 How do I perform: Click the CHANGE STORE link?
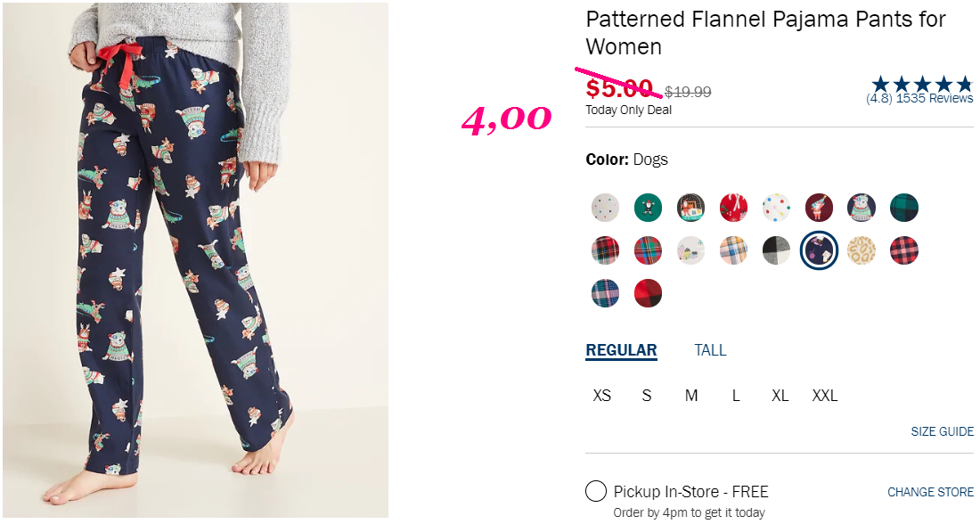930,492
